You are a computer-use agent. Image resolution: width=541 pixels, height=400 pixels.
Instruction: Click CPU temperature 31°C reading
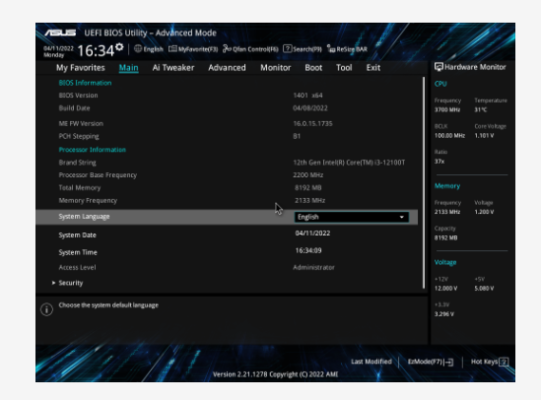(481, 110)
